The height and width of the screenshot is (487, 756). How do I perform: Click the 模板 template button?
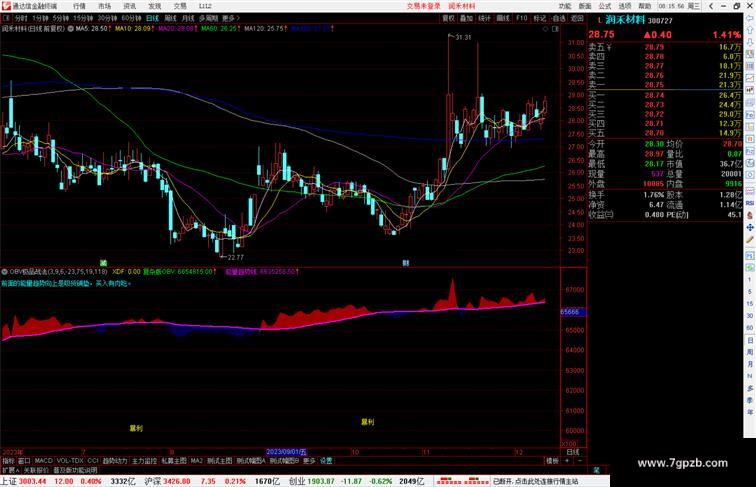point(552,460)
